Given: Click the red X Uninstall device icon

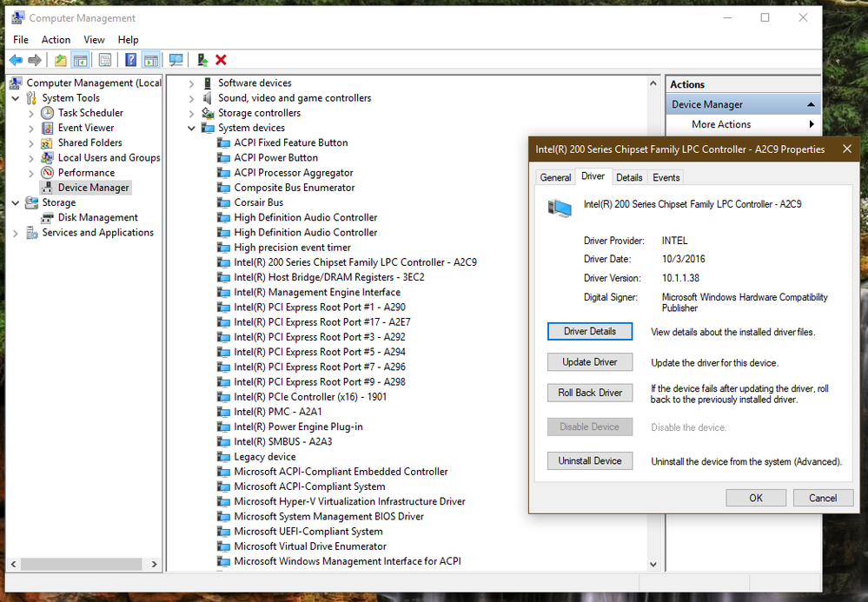Looking at the screenshot, I should click(221, 60).
